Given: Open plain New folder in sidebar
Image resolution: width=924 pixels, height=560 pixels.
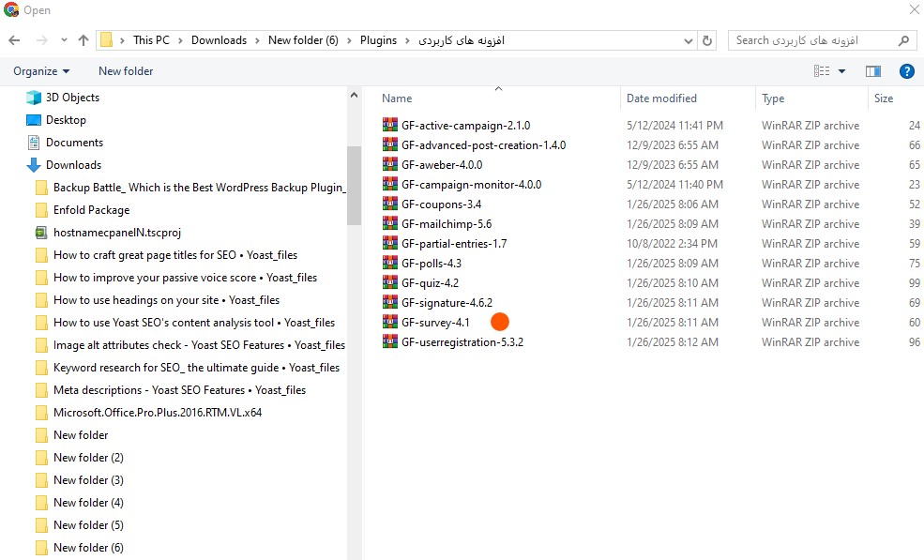Looking at the screenshot, I should [x=81, y=435].
